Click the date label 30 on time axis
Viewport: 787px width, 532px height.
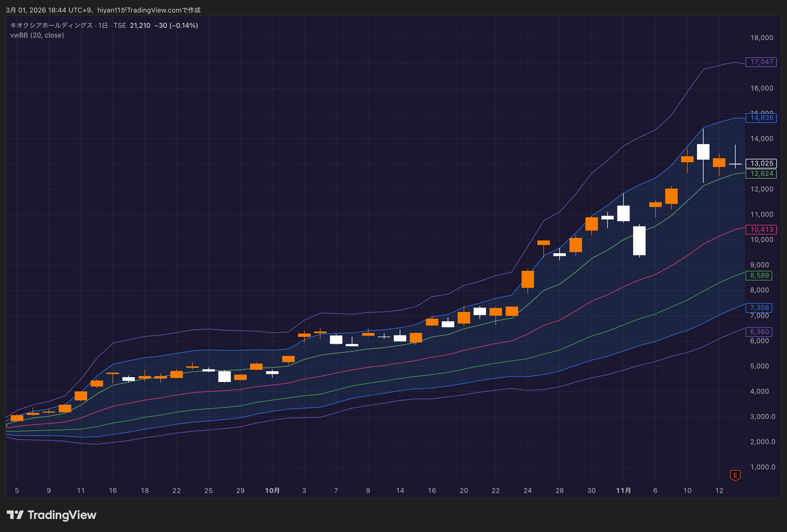coord(591,490)
